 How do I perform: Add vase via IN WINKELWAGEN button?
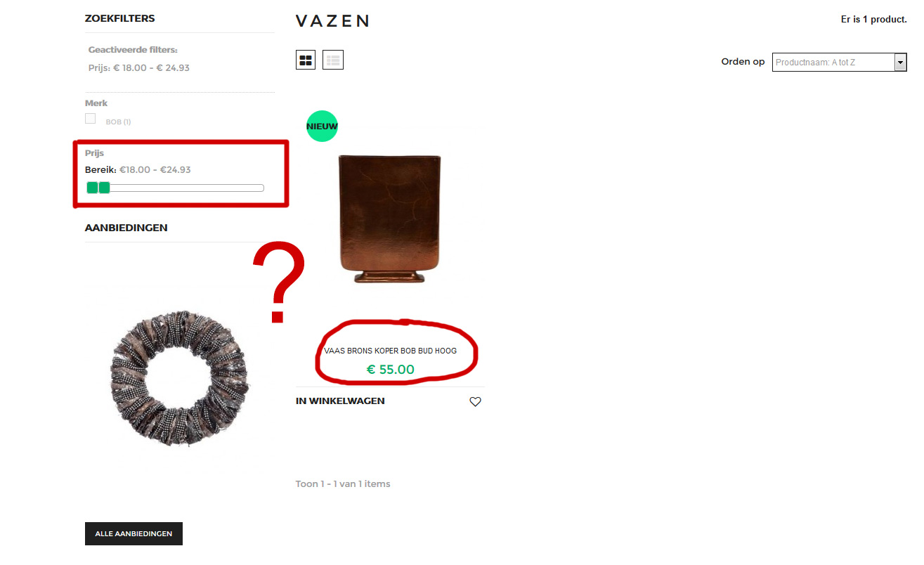(340, 401)
